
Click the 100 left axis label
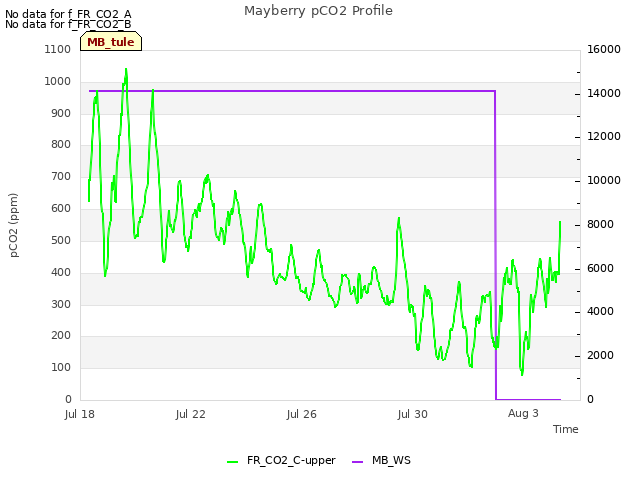(61, 367)
